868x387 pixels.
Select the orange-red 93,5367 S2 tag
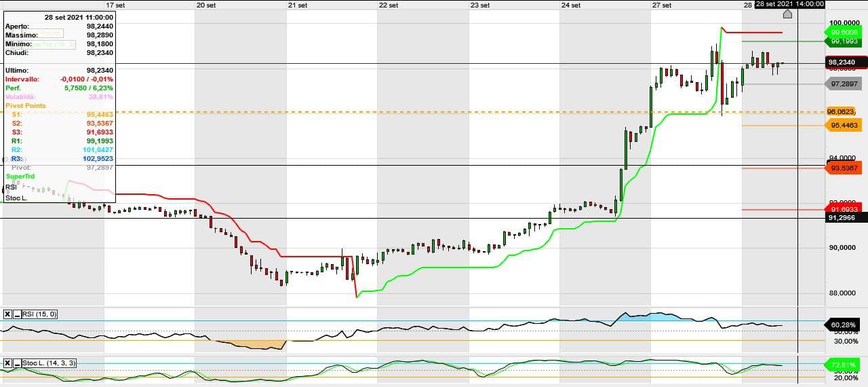(844, 168)
